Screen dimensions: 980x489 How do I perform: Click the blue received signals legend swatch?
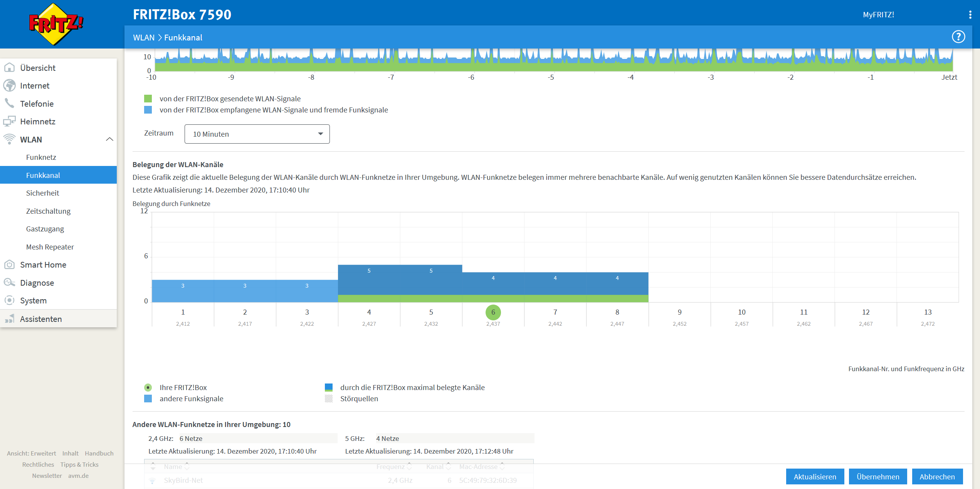click(148, 110)
